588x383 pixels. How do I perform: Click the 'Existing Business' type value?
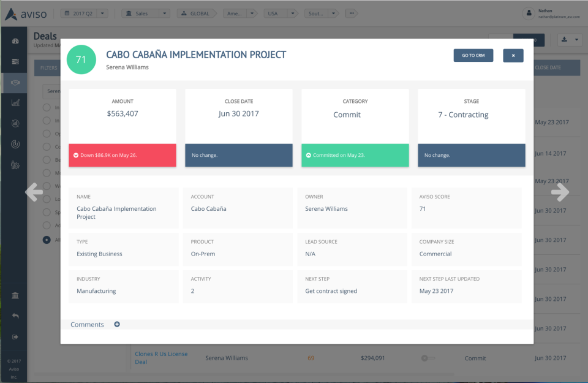point(99,254)
